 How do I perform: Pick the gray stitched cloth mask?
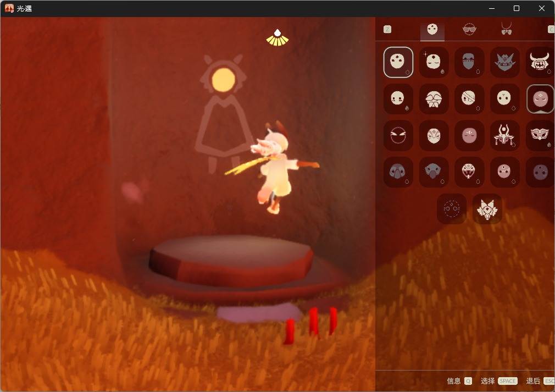pyautogui.click(x=469, y=62)
